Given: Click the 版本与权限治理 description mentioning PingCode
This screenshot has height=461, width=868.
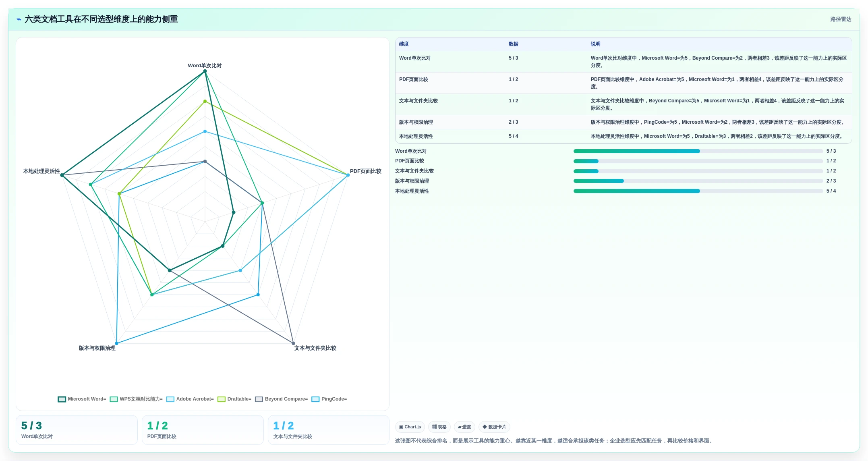Looking at the screenshot, I should click(717, 122).
